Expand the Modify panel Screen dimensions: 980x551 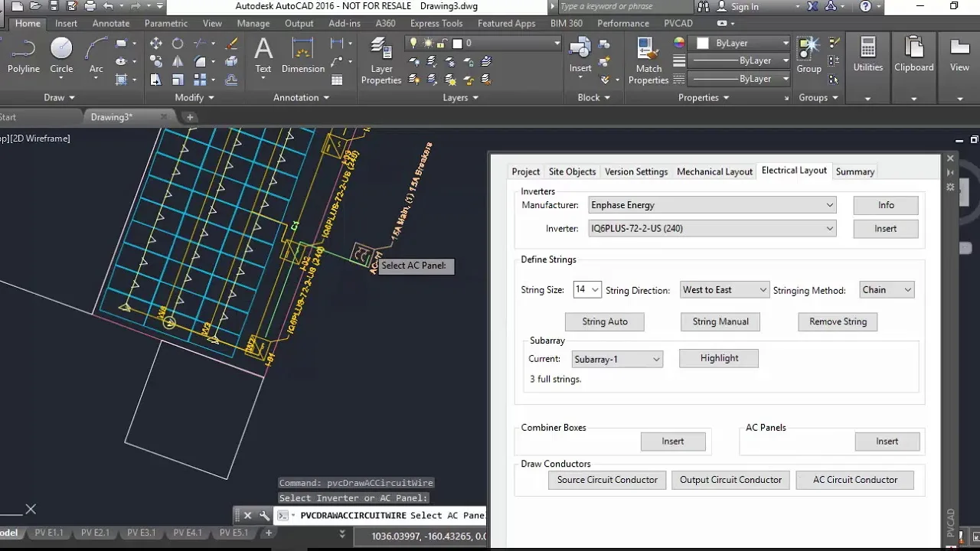point(194,97)
